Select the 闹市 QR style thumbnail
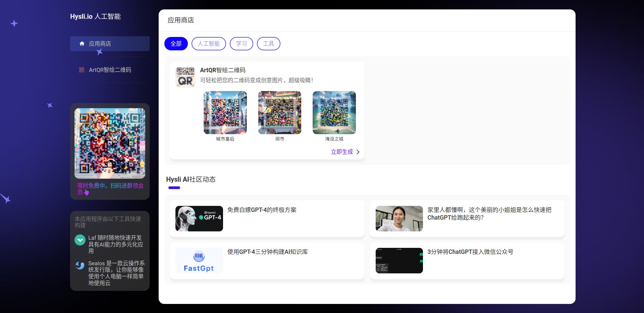 pos(280,113)
